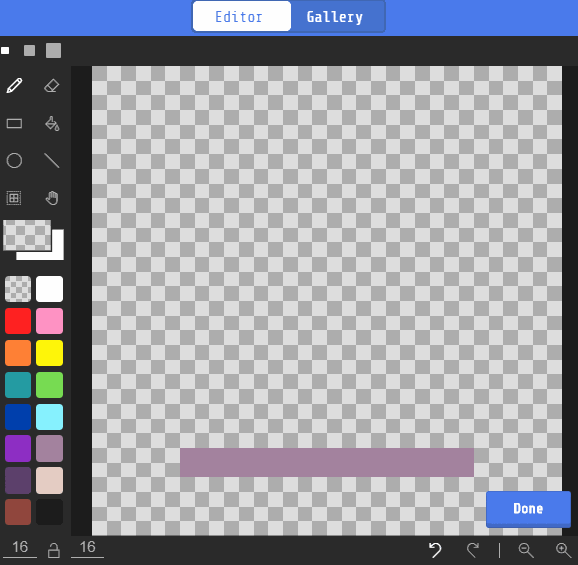Activate the dotted selection tool
The height and width of the screenshot is (565, 578).
click(x=14, y=198)
